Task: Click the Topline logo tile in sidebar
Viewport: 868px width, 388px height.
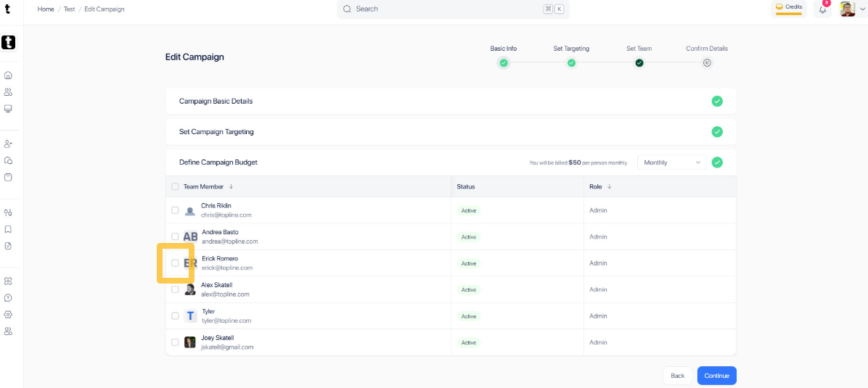Action: [8, 42]
